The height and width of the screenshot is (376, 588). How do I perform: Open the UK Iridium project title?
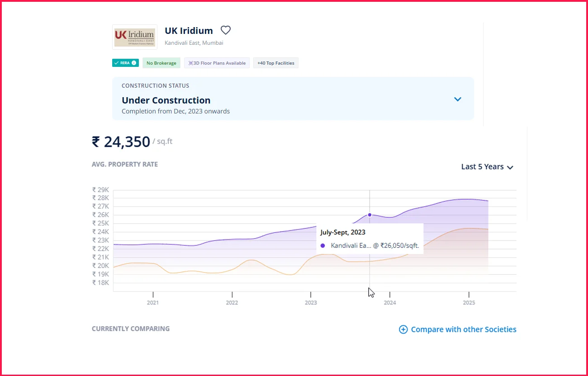pos(189,31)
